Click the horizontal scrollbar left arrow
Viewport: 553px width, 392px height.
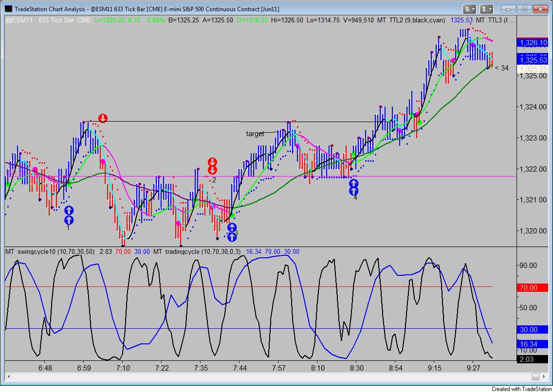click(x=8, y=376)
